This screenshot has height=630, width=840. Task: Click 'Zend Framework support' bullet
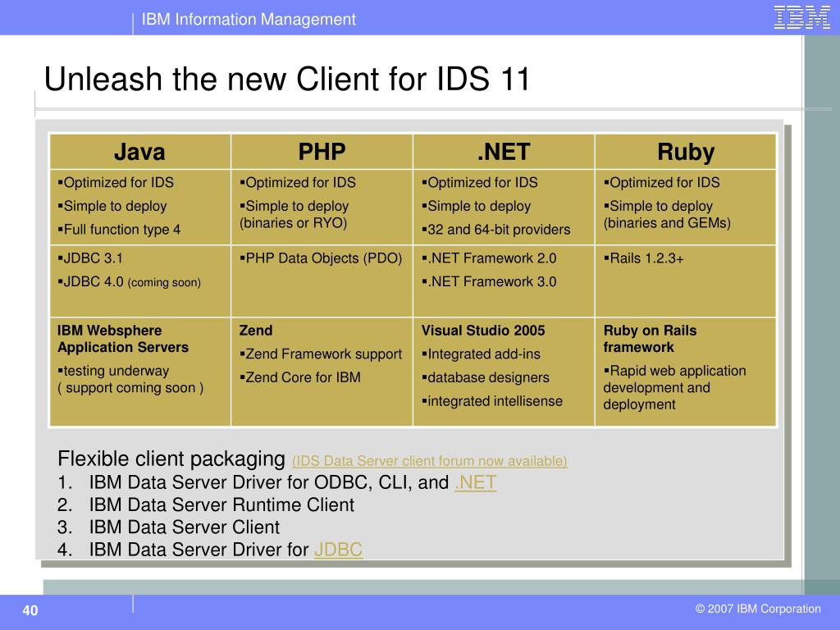click(321, 354)
